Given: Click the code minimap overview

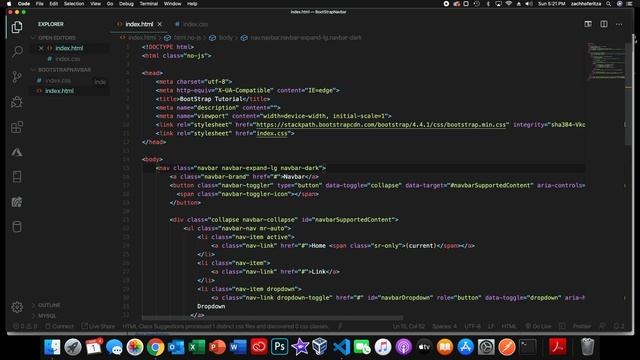Looking at the screenshot, I should pos(606,61).
